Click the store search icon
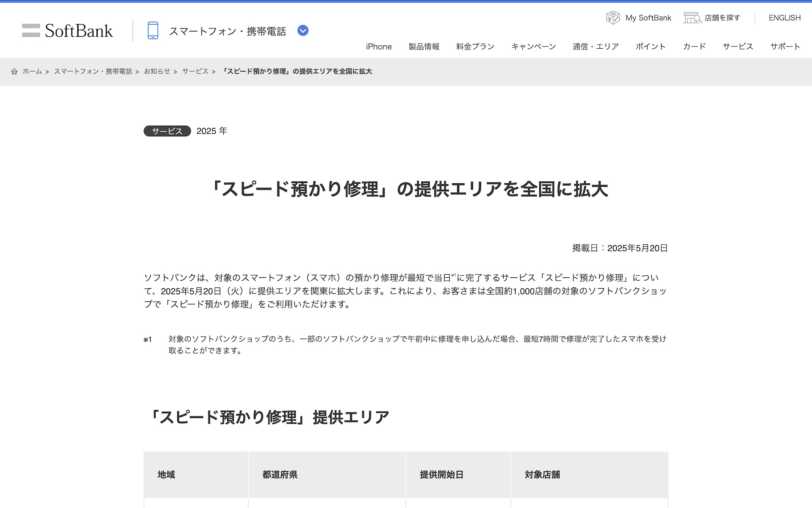 coord(692,18)
